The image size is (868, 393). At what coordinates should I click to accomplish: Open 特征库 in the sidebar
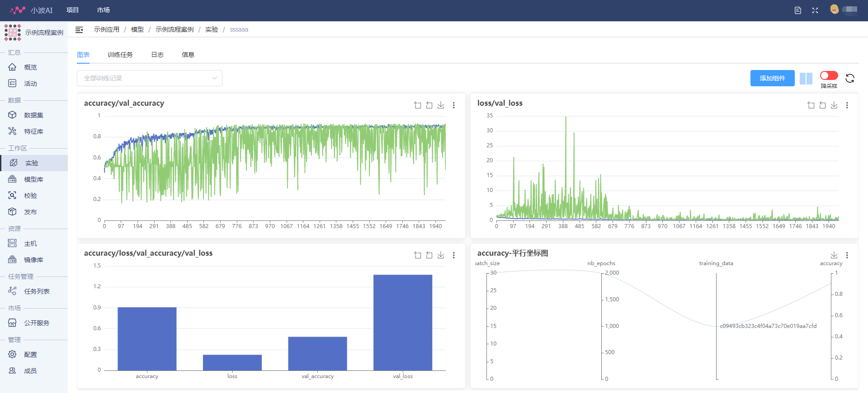[34, 131]
